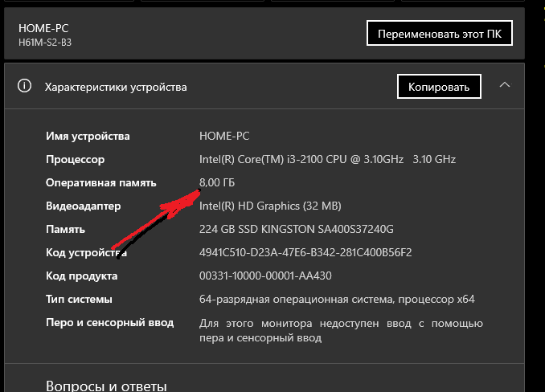The image size is (545, 392).
Task: Open the Вопросы и ответы section
Action: [106, 386]
